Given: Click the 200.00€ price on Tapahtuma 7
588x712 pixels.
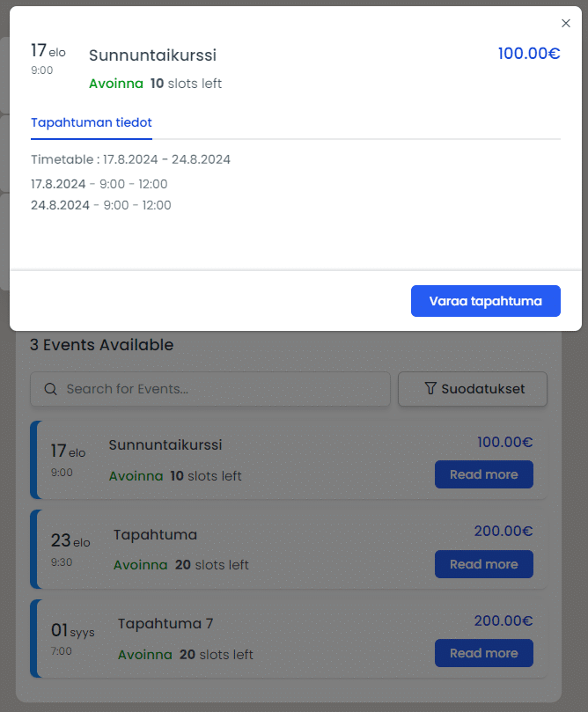Looking at the screenshot, I should (x=503, y=620).
